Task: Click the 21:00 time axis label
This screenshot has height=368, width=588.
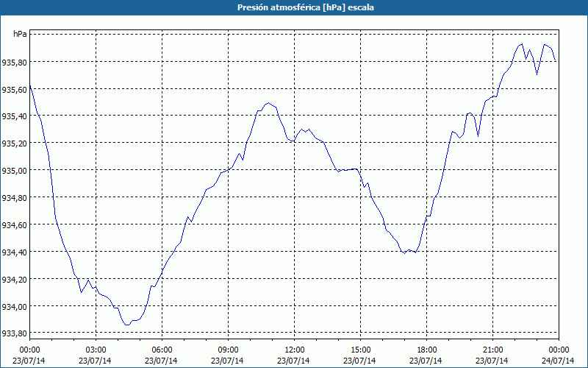Action: pos(492,350)
